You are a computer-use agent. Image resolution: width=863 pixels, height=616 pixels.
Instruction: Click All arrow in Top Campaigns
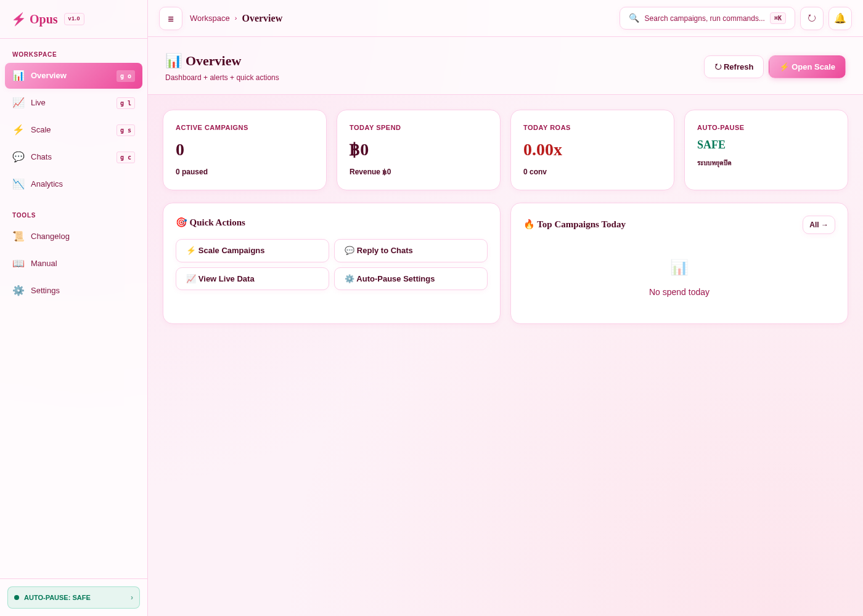[819, 225]
